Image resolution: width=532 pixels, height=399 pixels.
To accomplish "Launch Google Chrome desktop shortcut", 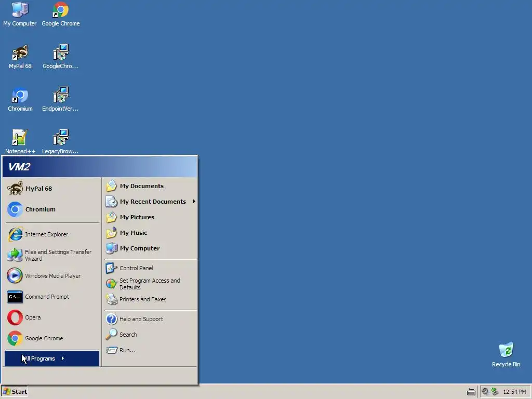I will 61,14.
